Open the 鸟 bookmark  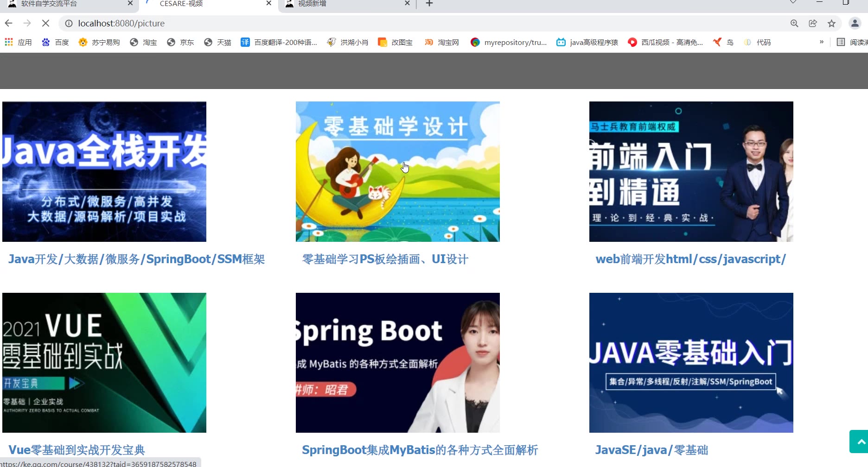pyautogui.click(x=723, y=42)
